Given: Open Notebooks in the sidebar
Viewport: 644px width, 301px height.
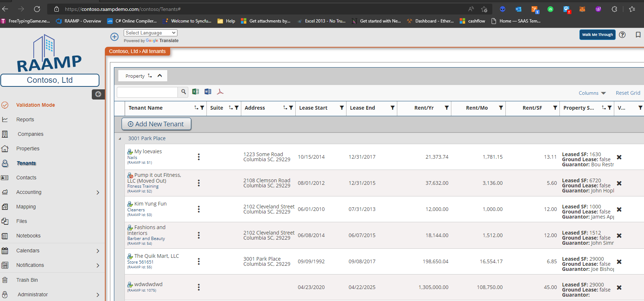Looking at the screenshot, I should click(x=28, y=236).
